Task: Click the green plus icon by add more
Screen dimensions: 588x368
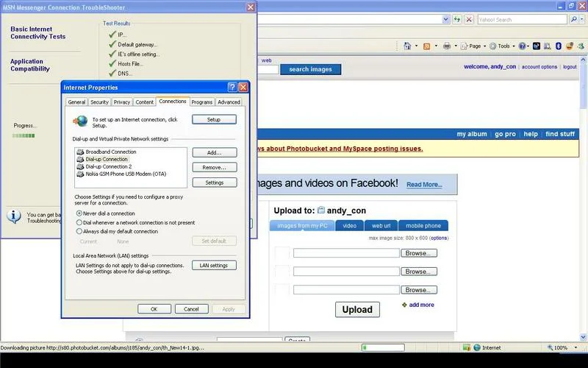Action: (x=404, y=305)
